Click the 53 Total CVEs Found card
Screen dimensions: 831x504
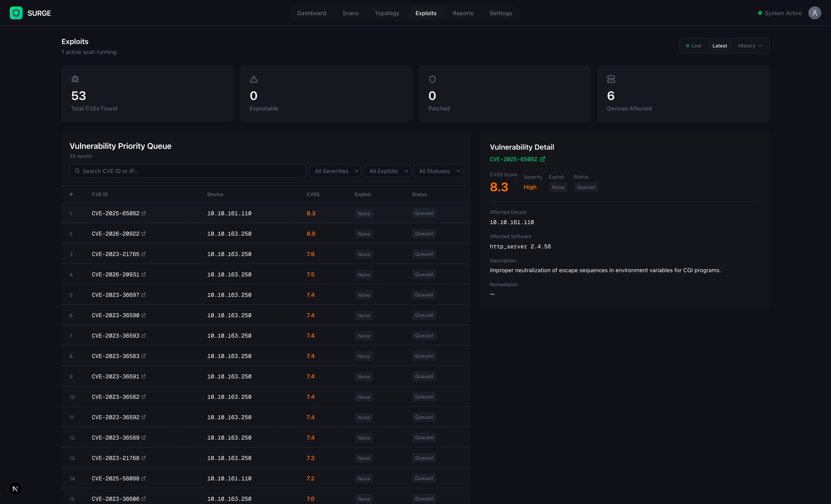coord(147,94)
